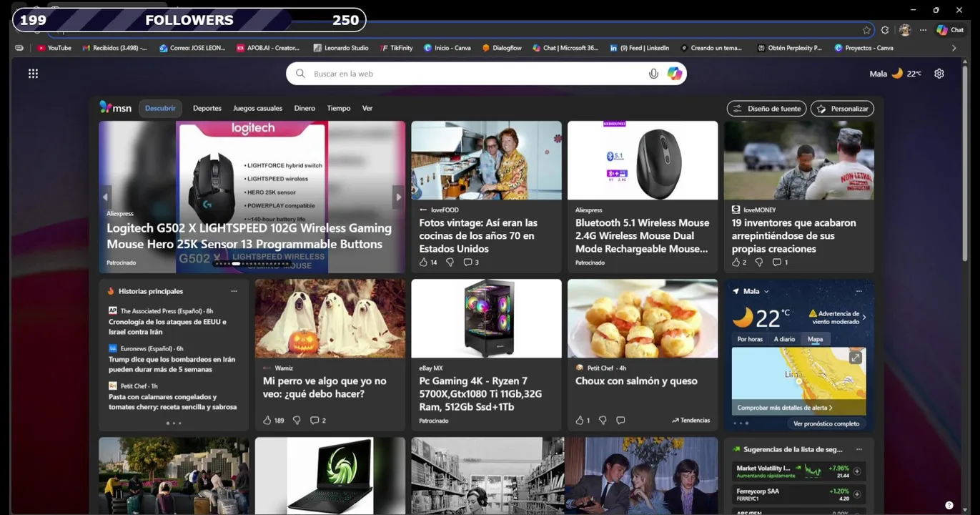980x515 pixels.
Task: Go to next carousel slide arrow
Action: coord(399,197)
